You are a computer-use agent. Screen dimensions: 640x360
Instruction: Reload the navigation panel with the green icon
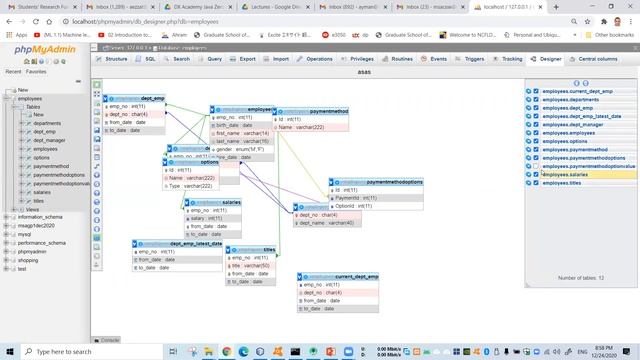pos(63,62)
